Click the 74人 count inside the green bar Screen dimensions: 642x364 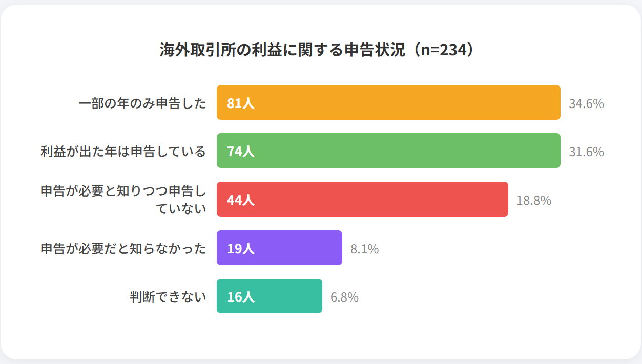(x=241, y=152)
